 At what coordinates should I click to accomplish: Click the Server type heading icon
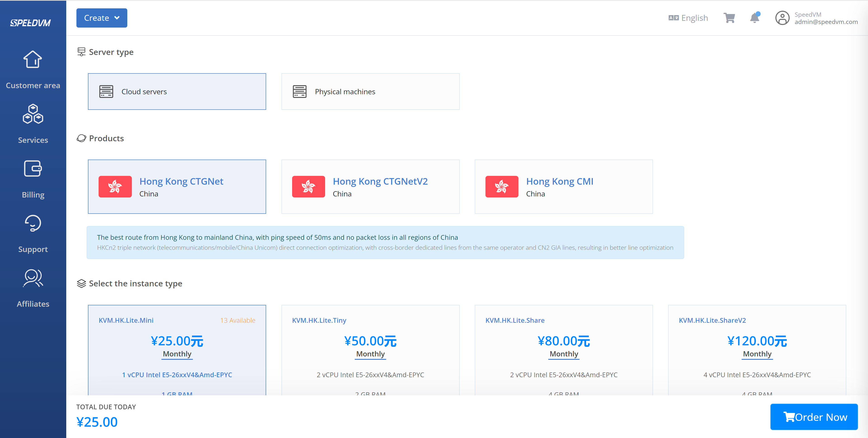[x=81, y=52]
